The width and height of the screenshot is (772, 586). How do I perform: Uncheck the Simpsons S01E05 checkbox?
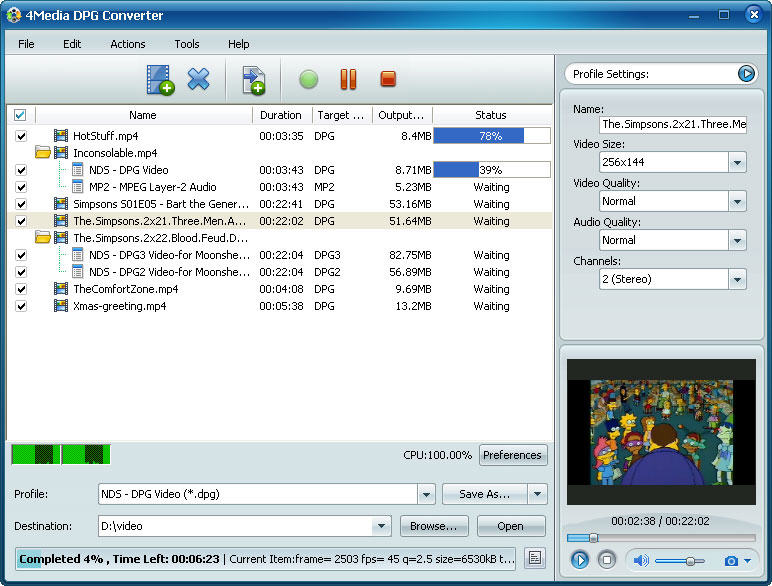21,204
